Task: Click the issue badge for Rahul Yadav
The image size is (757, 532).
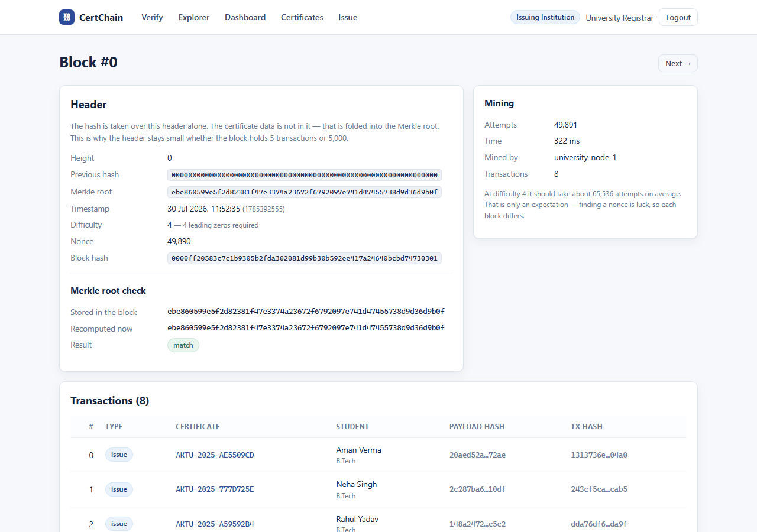Action: (x=119, y=524)
